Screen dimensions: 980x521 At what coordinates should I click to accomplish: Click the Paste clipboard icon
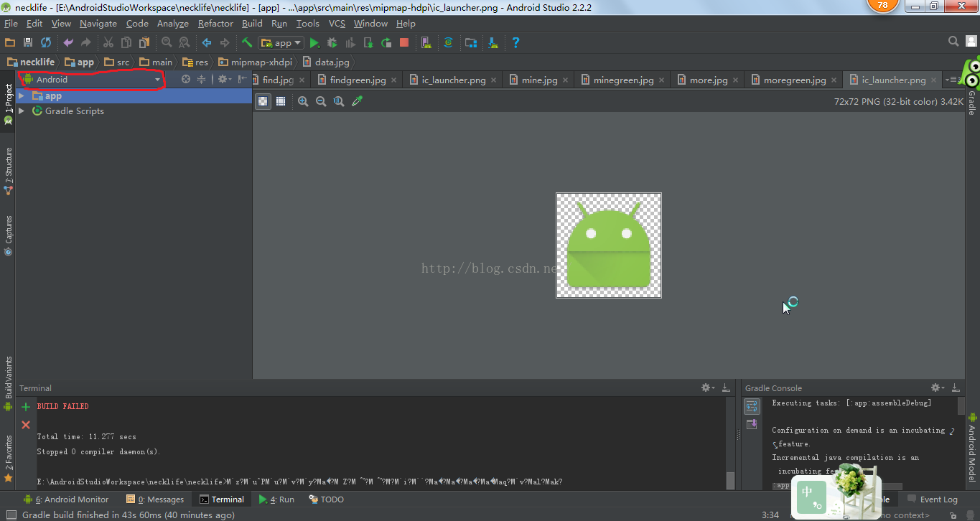pyautogui.click(x=144, y=42)
